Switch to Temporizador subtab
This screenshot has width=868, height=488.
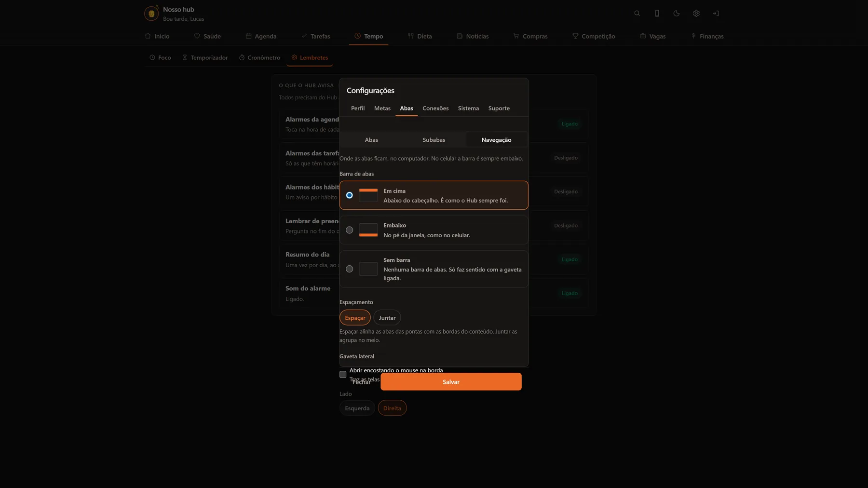(205, 57)
